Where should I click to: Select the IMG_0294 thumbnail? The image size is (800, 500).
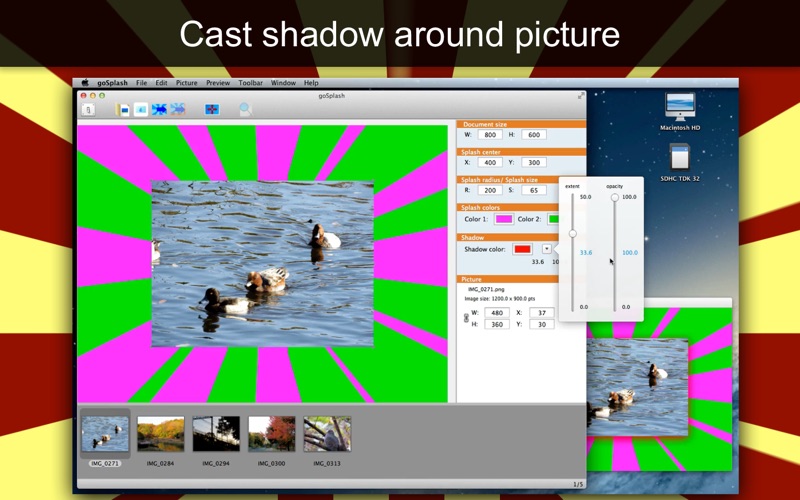[216, 434]
